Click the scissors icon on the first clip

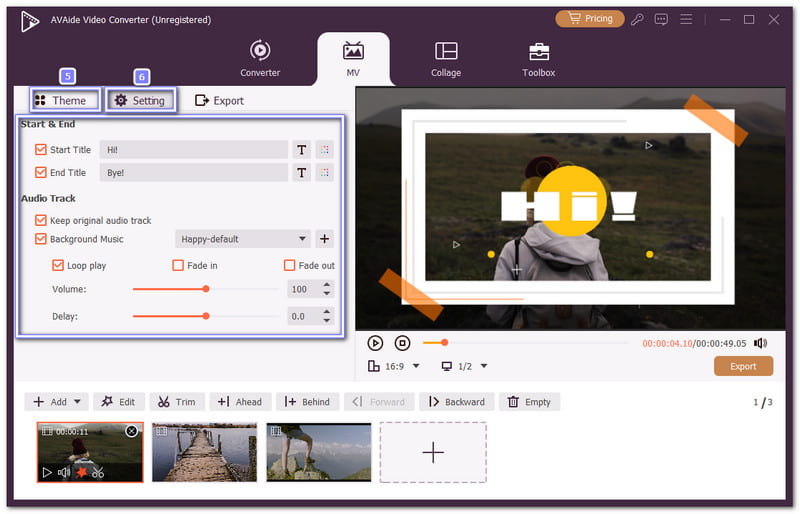tap(98, 472)
